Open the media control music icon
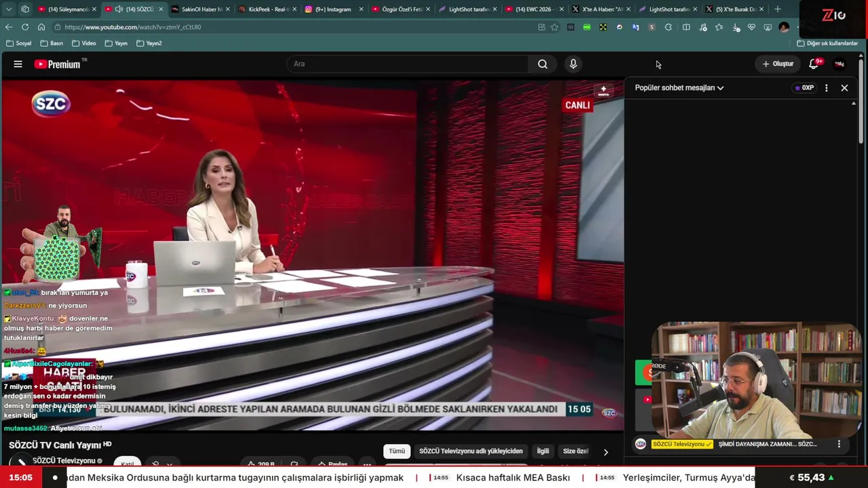The height and width of the screenshot is (488, 868). (x=703, y=27)
